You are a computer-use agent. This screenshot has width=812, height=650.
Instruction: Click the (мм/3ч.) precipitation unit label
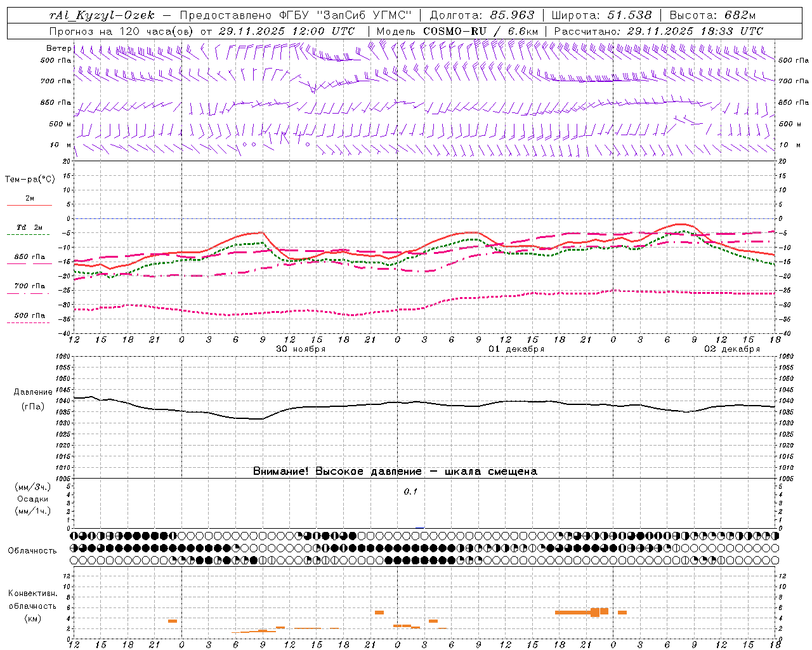point(33,487)
